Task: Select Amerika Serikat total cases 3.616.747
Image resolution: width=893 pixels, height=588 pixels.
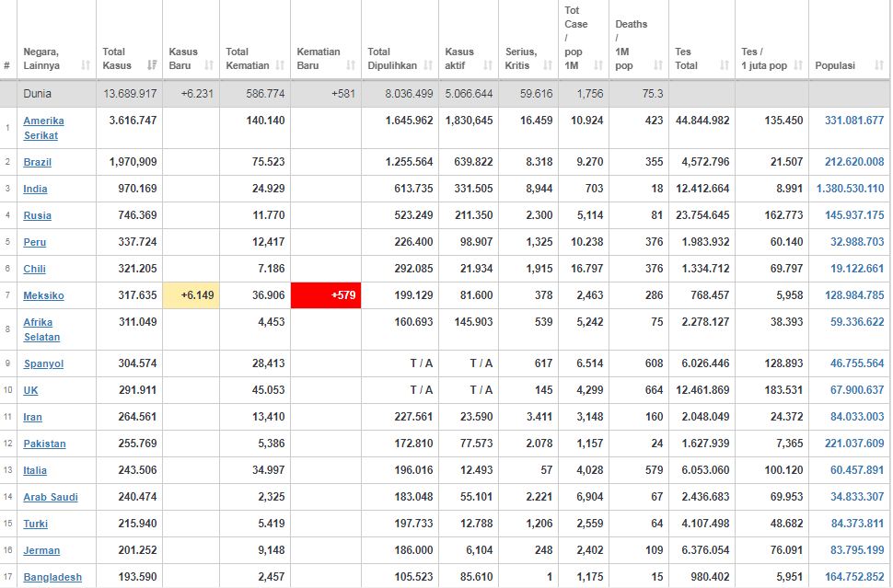Action: 133,121
